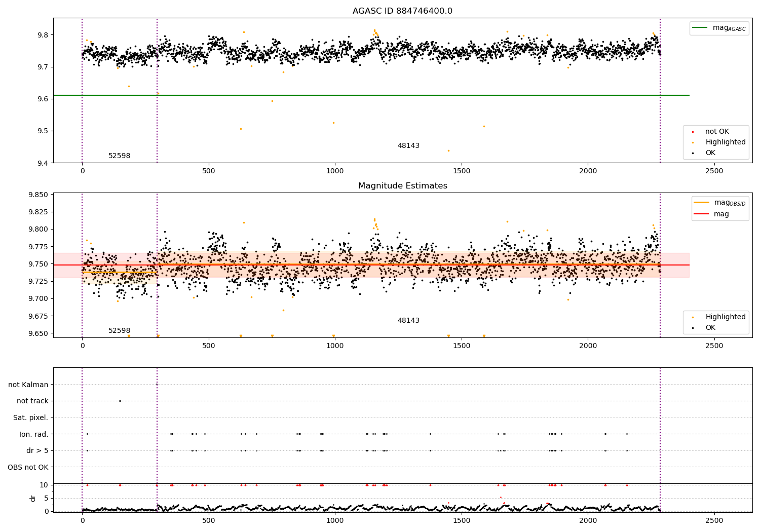The height and width of the screenshot is (532, 760).
Task: Click the 9.725 y-axis tick label
Action: [x=39, y=281]
